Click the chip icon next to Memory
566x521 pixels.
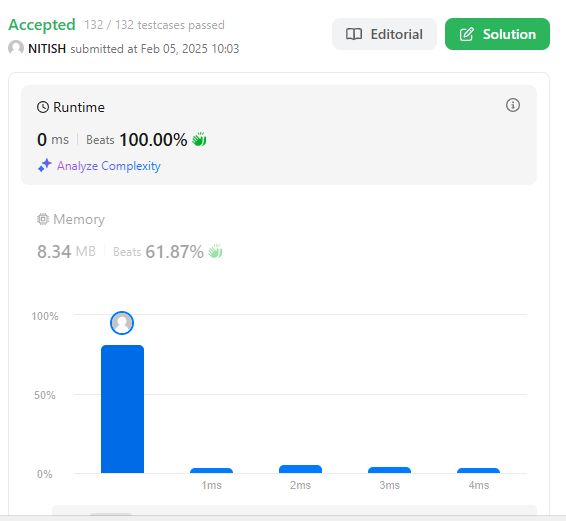point(43,219)
